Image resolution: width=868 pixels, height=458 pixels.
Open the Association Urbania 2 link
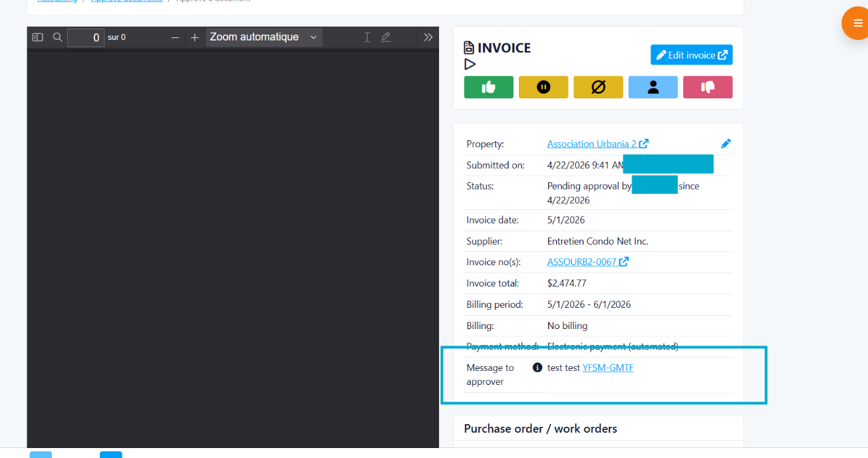tap(597, 144)
